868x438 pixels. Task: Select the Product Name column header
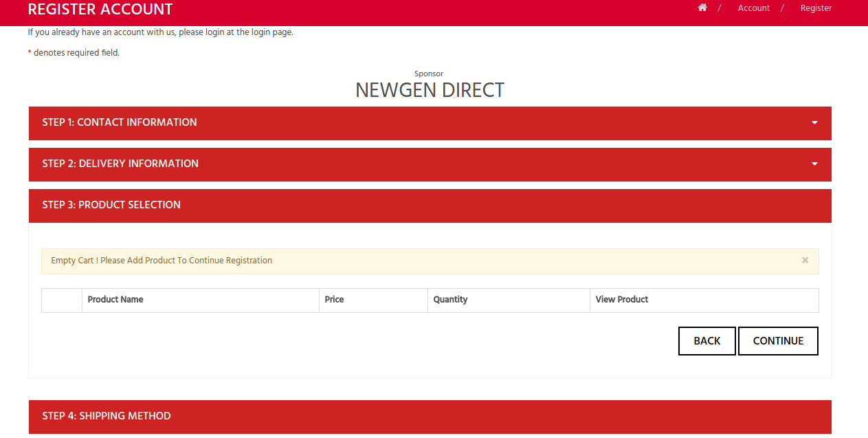[x=201, y=300]
